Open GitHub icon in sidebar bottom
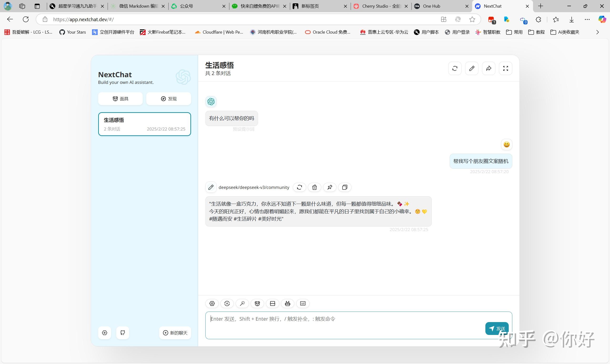Viewport: 610px width, 364px height. click(123, 333)
